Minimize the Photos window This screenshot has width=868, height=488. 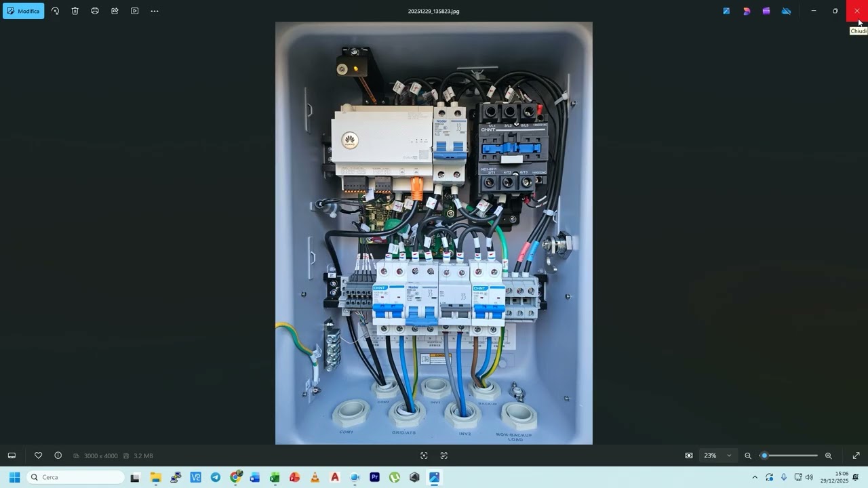click(813, 11)
